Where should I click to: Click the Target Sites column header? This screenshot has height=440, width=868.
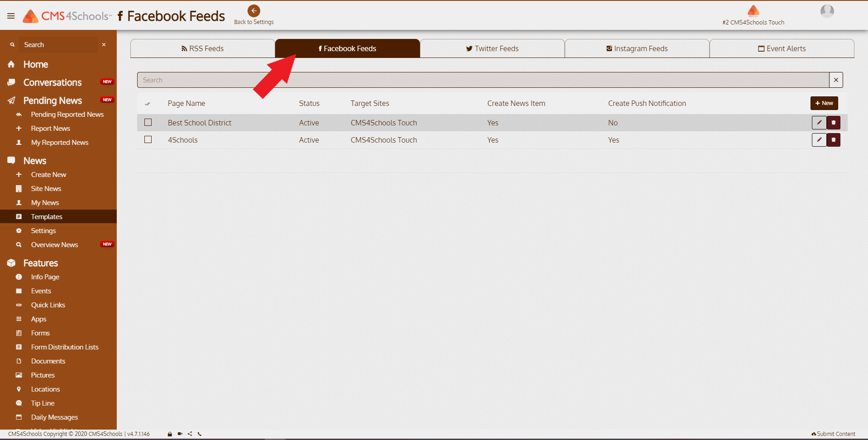tap(370, 104)
